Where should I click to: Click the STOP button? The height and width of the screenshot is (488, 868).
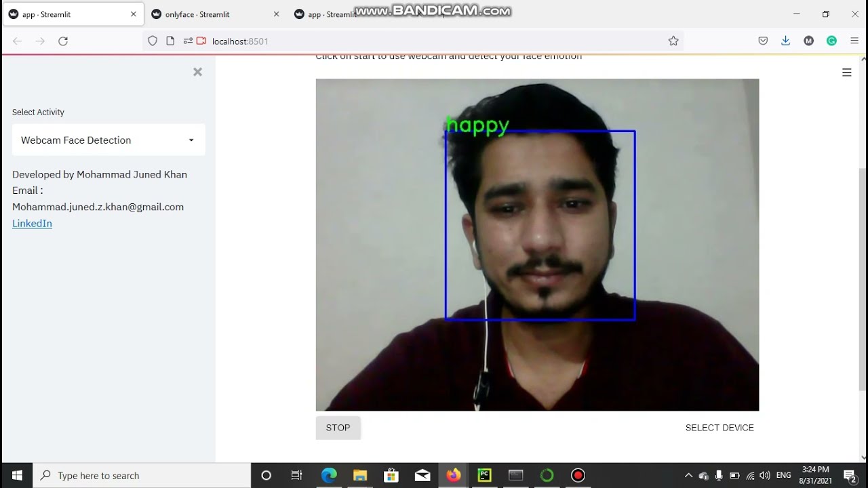(338, 428)
